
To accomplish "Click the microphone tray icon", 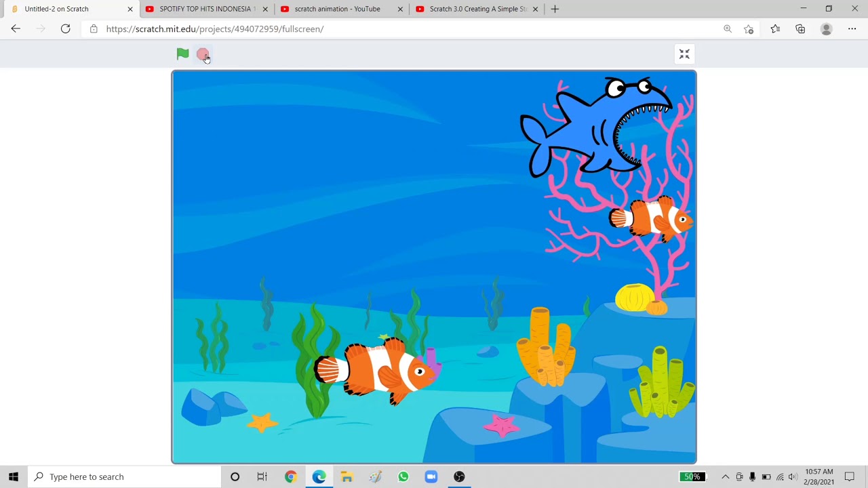I will click(x=752, y=476).
